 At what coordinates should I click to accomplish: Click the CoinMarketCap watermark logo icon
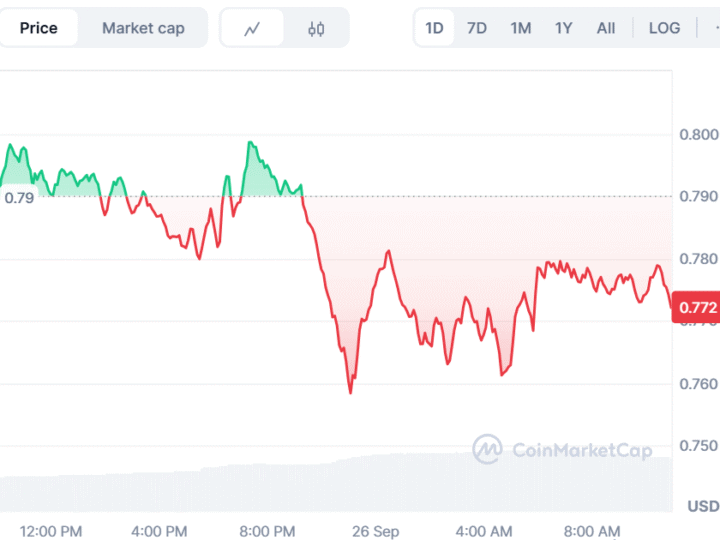[x=487, y=449]
